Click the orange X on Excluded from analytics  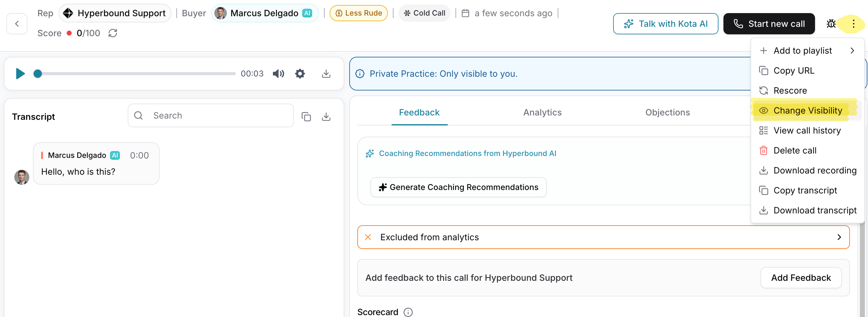(368, 237)
